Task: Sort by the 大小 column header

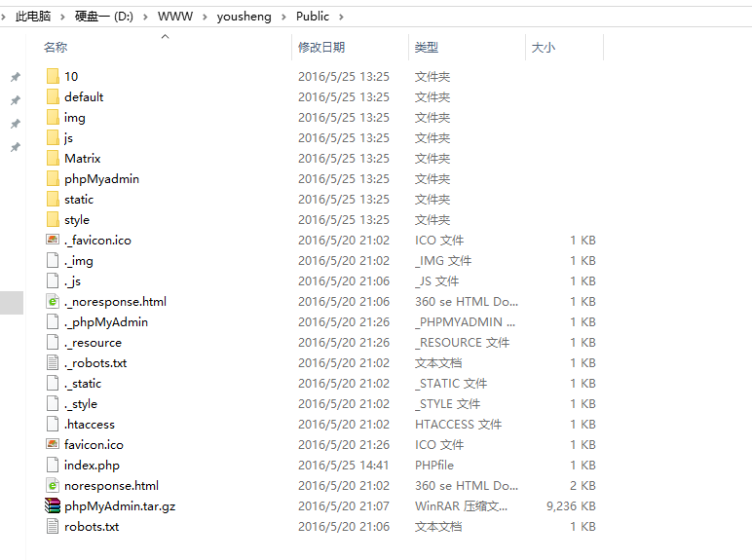Action: click(543, 47)
